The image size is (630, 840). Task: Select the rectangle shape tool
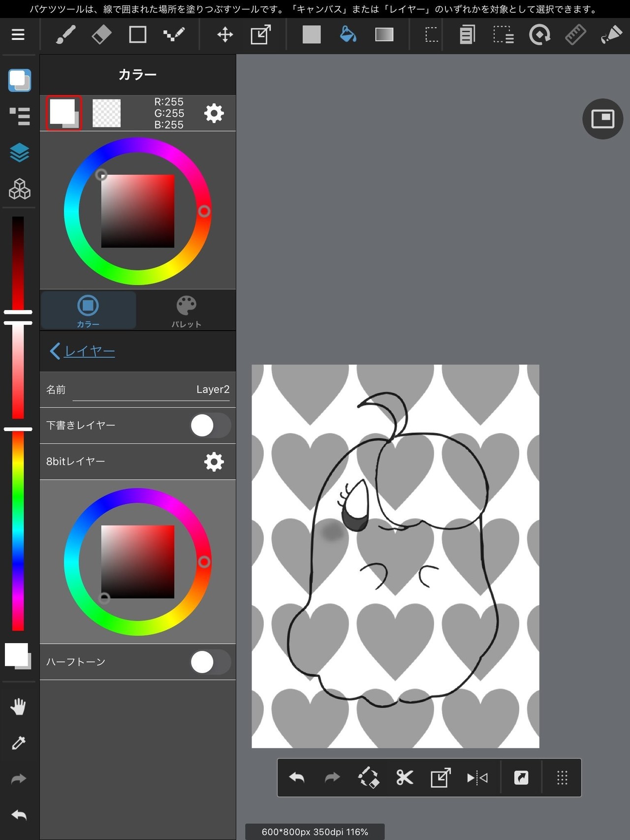coord(138,34)
